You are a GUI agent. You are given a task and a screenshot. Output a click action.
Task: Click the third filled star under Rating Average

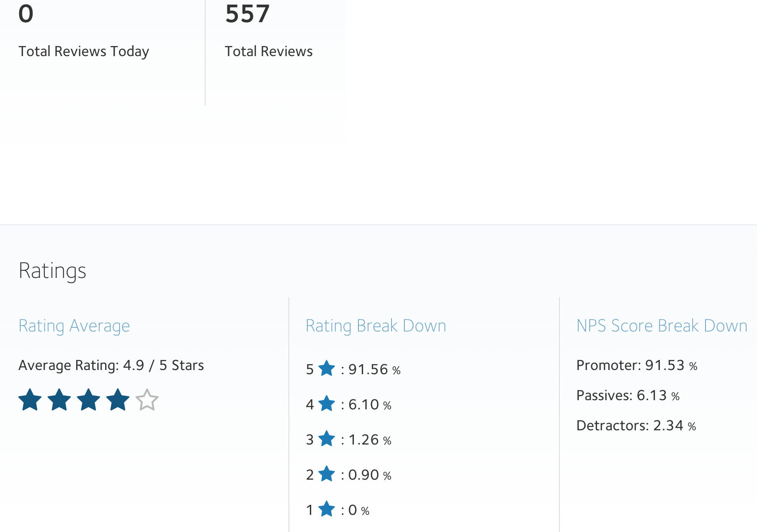[x=89, y=400]
